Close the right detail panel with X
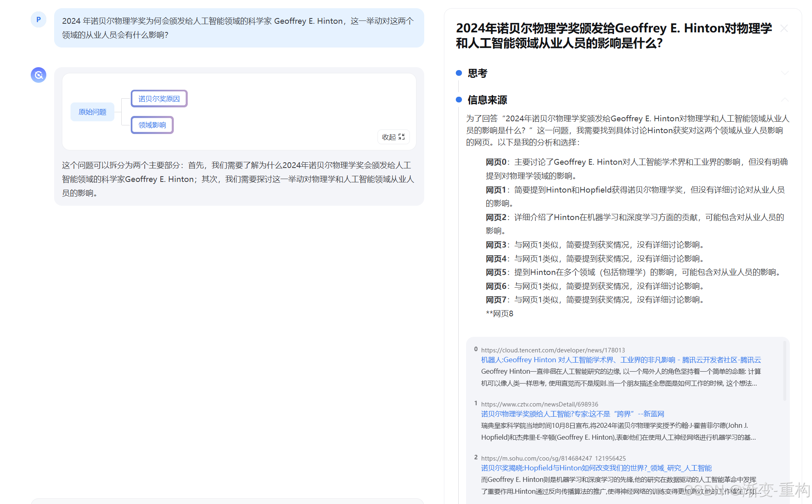This screenshot has width=812, height=504. 784,28
